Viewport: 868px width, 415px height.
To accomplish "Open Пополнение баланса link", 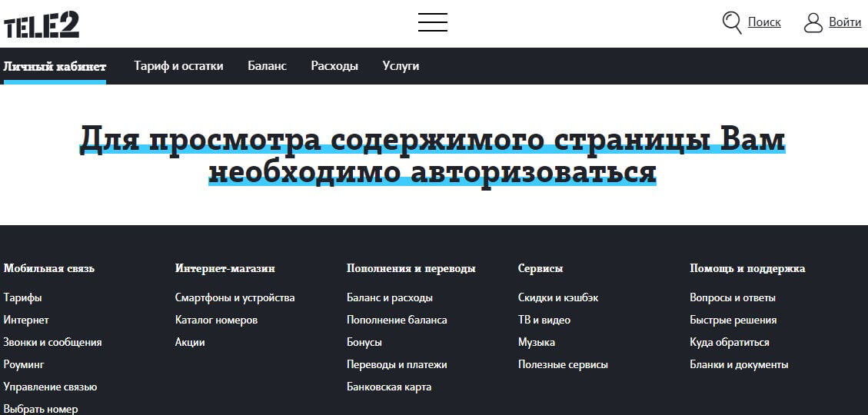I will (397, 320).
